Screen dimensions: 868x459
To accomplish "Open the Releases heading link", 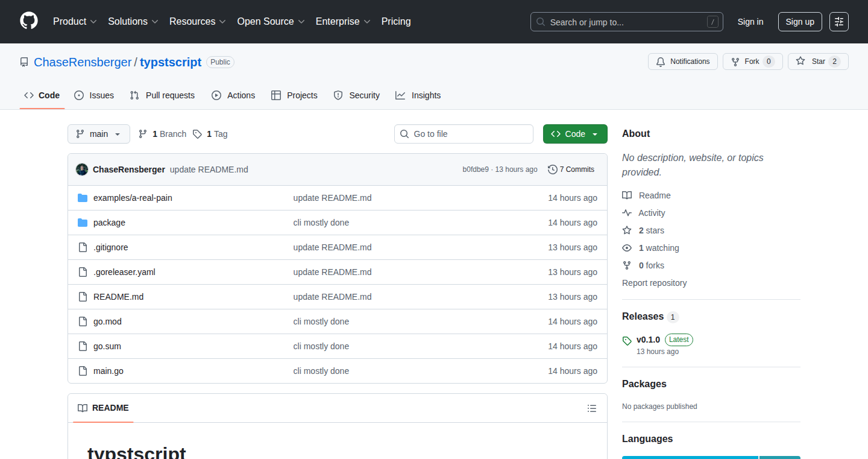I will pos(650,317).
